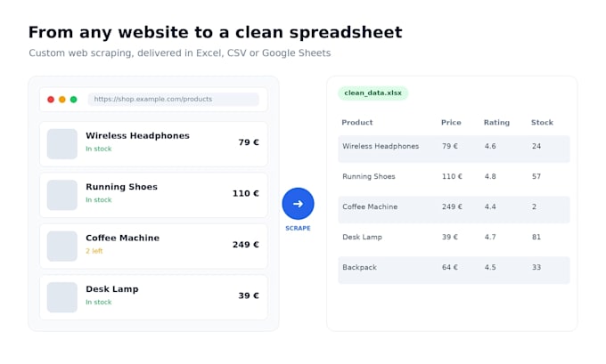Click the '2 left' stock label
The height and width of the screenshot is (364, 606).
94,251
